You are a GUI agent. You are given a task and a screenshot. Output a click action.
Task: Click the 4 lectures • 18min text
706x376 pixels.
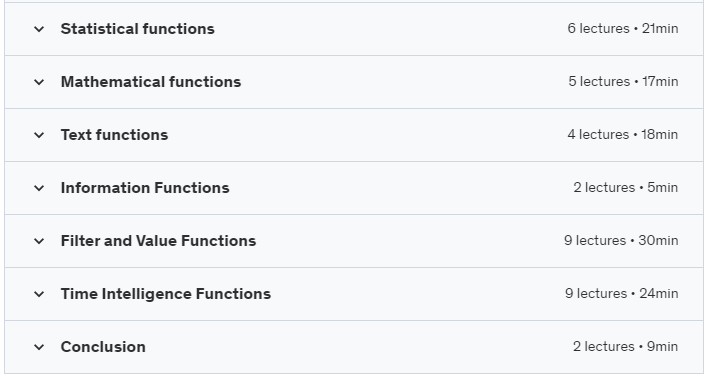(x=623, y=135)
